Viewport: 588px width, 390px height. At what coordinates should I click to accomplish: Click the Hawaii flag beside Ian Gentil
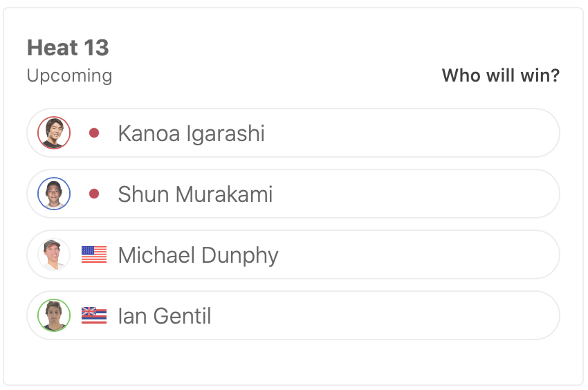tap(94, 315)
